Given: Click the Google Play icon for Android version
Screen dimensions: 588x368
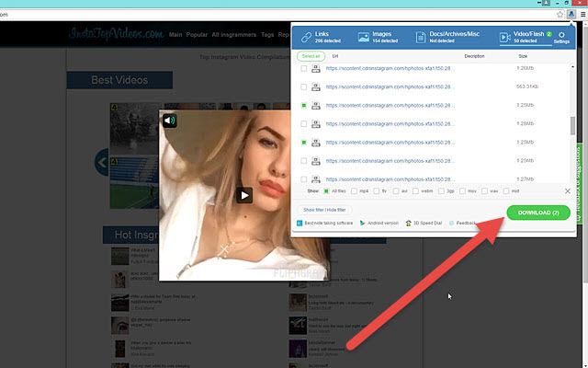Looking at the screenshot, I should [363, 223].
